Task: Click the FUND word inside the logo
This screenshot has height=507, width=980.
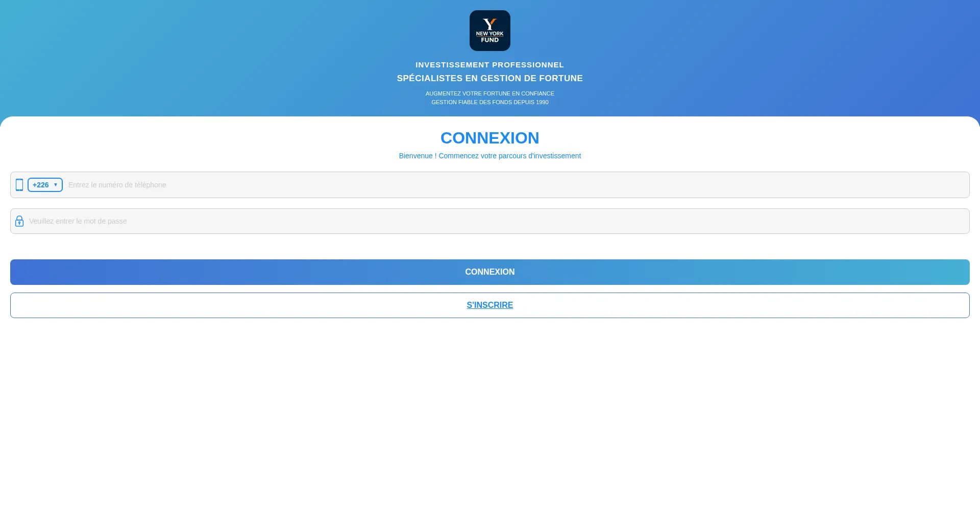Action: coord(489,40)
